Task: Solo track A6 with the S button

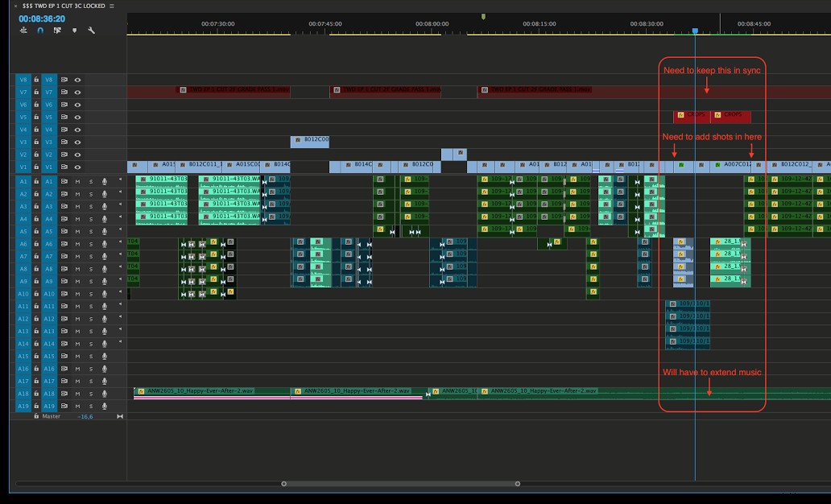Action: click(91, 242)
